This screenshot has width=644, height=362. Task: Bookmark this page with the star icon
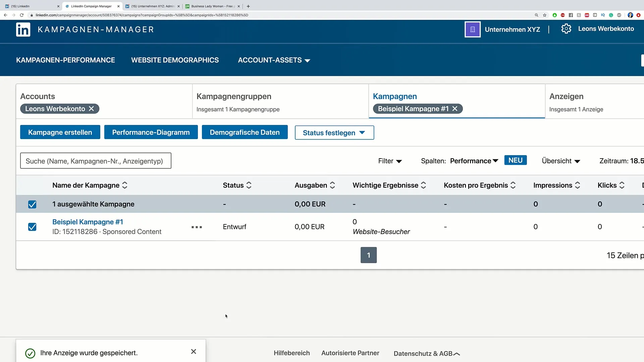(x=545, y=15)
